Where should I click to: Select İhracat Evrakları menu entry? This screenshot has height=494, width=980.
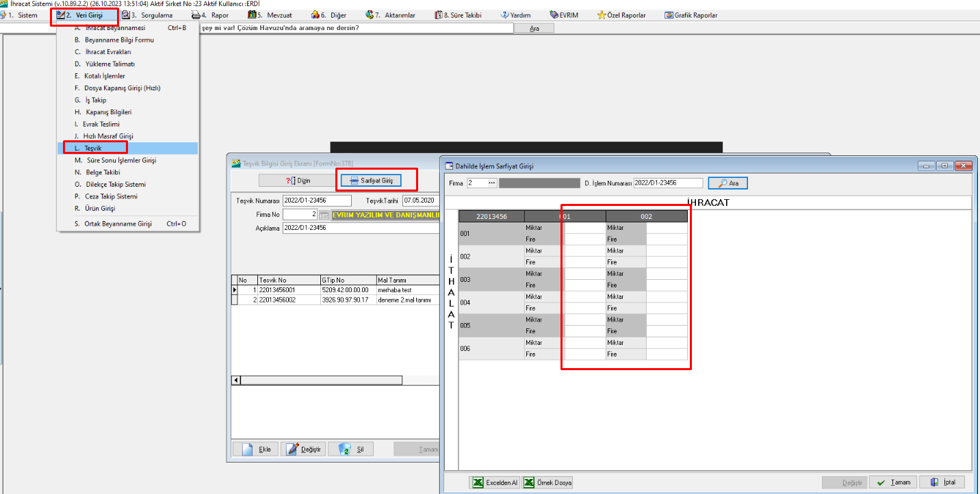point(128,52)
